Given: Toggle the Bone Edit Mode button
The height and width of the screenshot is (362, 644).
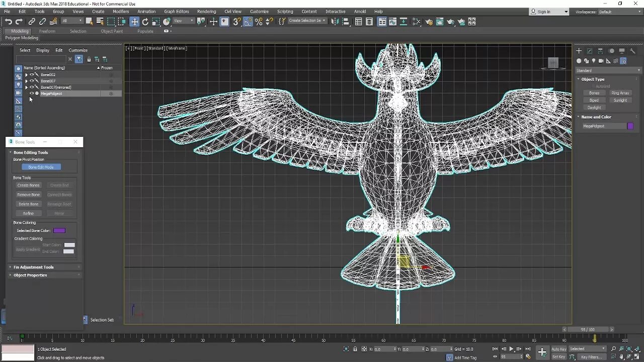Looking at the screenshot, I should coord(41,167).
